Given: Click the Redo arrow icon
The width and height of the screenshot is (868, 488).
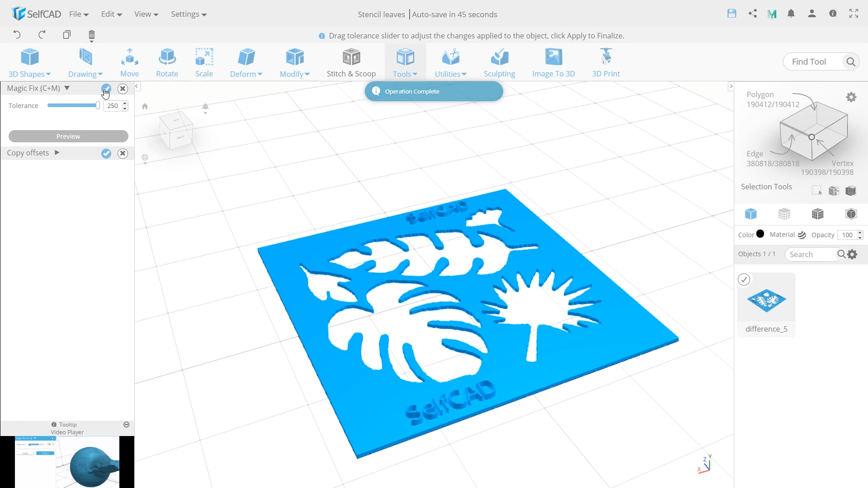Looking at the screenshot, I should tap(42, 35).
